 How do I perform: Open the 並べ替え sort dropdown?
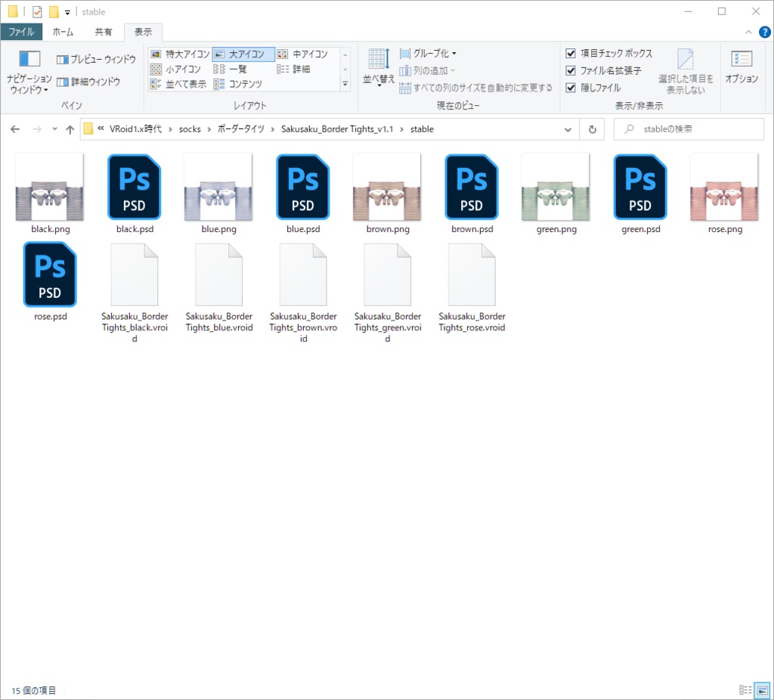coord(379,67)
